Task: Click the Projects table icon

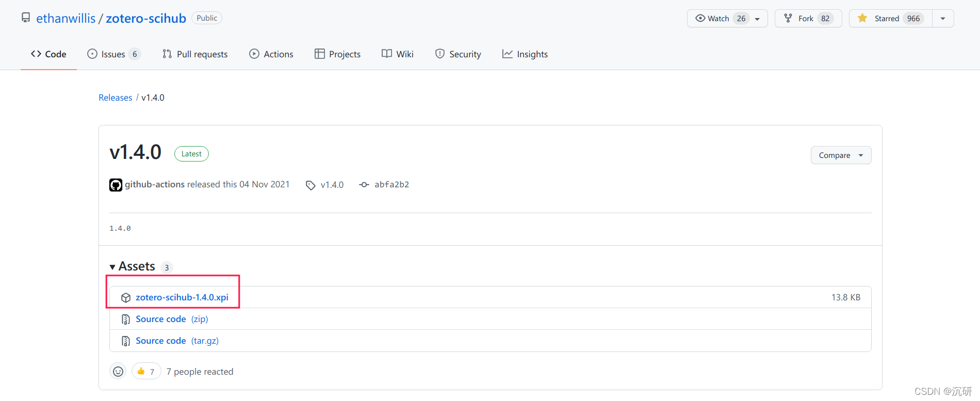Action: coord(320,54)
